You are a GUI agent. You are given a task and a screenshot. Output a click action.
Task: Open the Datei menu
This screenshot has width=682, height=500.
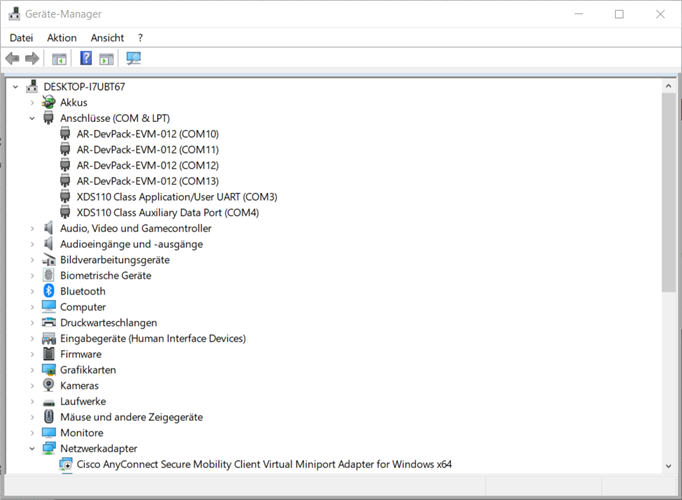(21, 38)
